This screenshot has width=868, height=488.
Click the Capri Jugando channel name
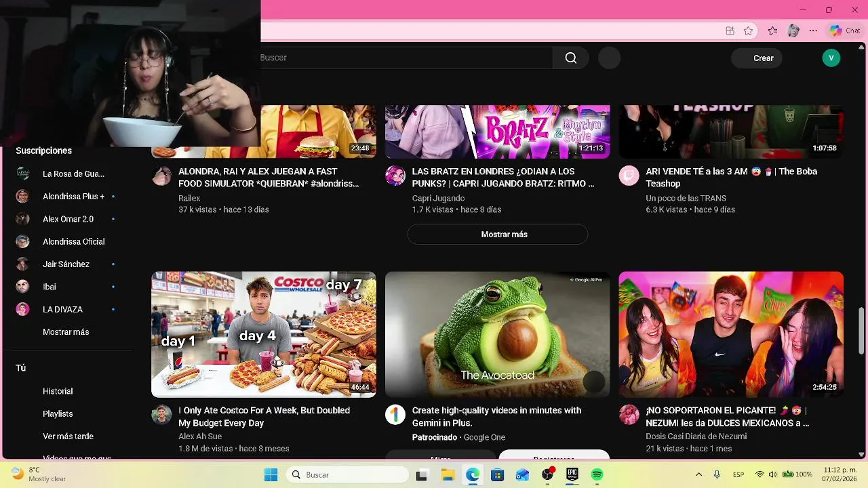pyautogui.click(x=438, y=198)
